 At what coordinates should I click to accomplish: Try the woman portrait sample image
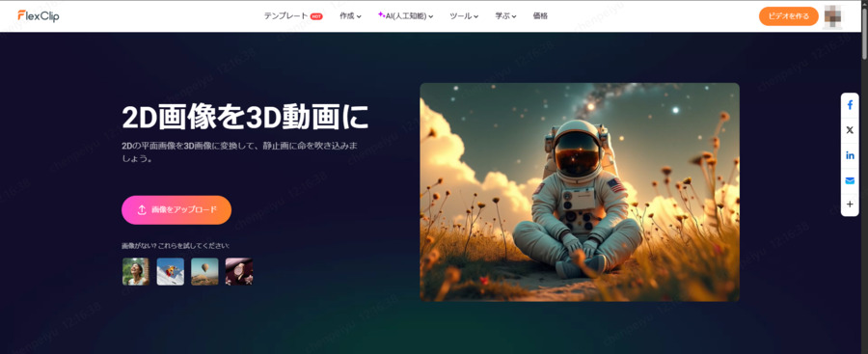(x=136, y=271)
